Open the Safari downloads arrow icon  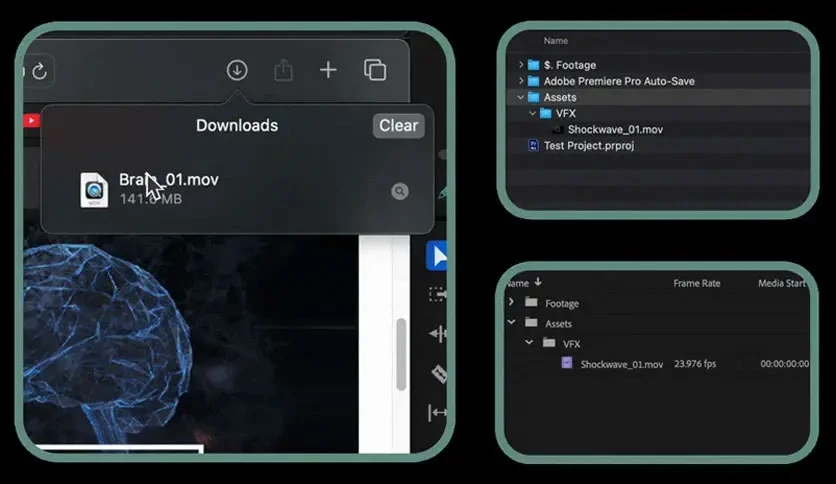pos(237,70)
